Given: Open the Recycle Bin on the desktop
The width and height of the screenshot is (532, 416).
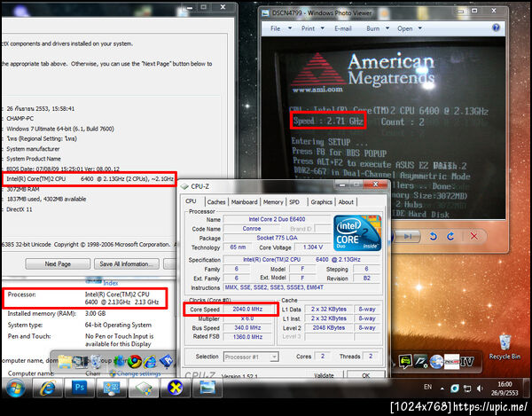Looking at the screenshot, I should click(505, 347).
